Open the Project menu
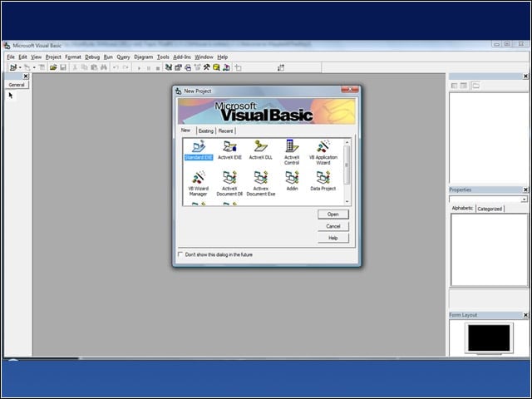 click(53, 57)
